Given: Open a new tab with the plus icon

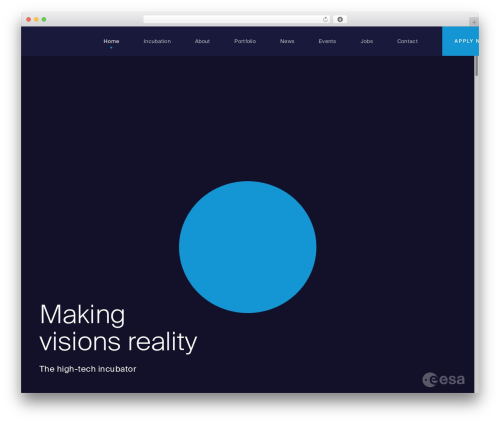Looking at the screenshot, I should coord(474,22).
